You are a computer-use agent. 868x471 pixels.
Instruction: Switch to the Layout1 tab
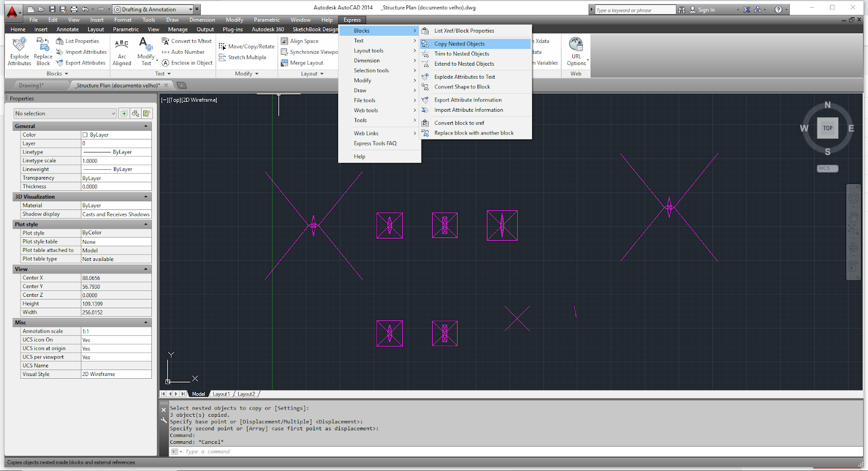coord(221,394)
